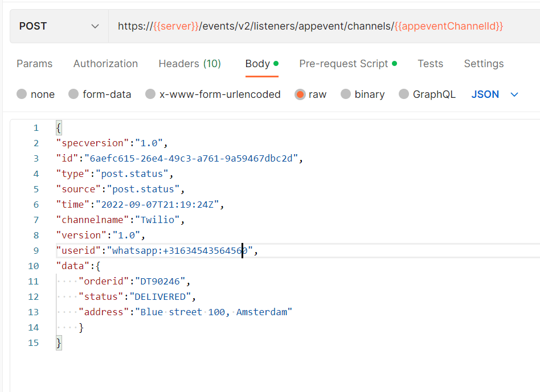
Task: Open the Tests tab
Action: click(x=430, y=64)
